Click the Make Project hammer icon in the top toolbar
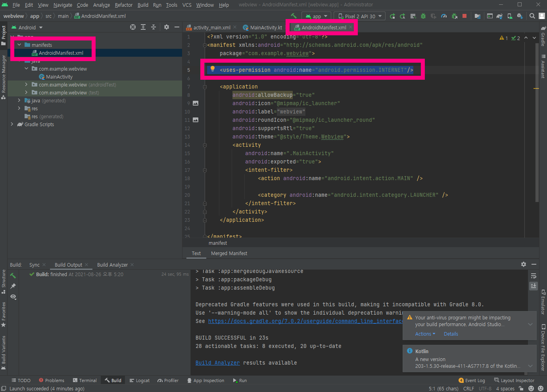547x392 pixels. [294, 16]
